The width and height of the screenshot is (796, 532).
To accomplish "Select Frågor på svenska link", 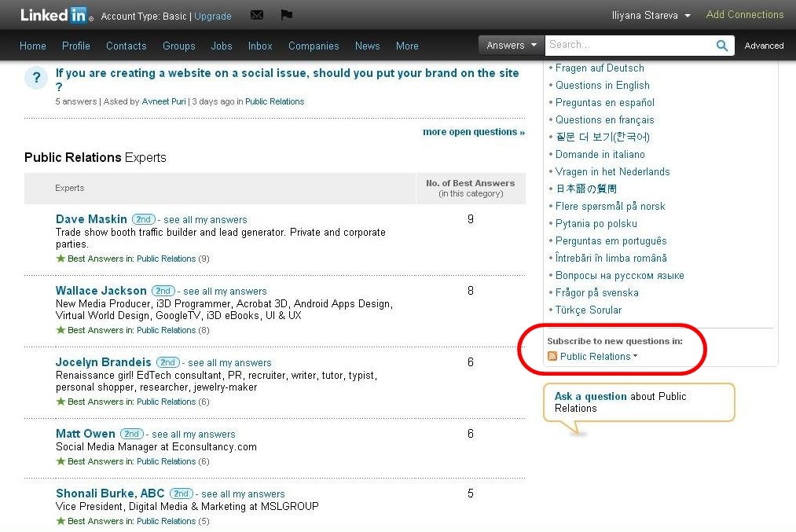I will coord(597,292).
